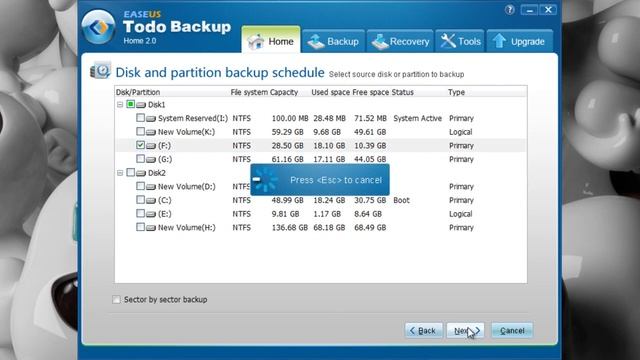
Task: Check the (E:) logical partition checkbox
Action: (x=140, y=213)
